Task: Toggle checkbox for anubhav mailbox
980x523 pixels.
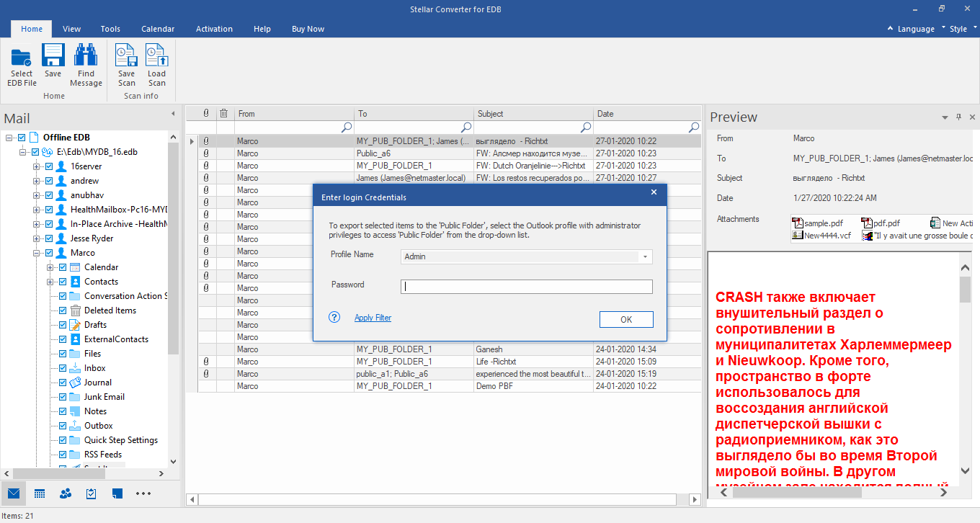Action: pos(49,195)
